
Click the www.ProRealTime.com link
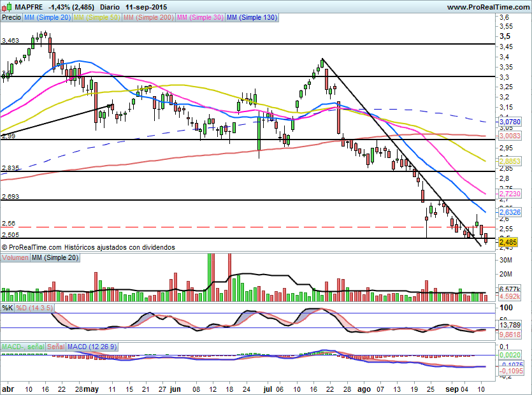(x=487, y=6)
